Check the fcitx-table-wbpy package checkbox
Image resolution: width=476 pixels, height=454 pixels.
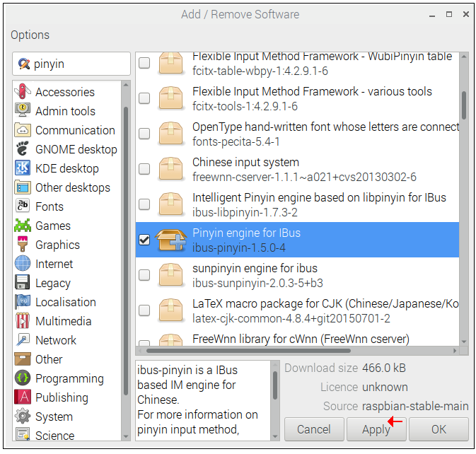[144, 63]
